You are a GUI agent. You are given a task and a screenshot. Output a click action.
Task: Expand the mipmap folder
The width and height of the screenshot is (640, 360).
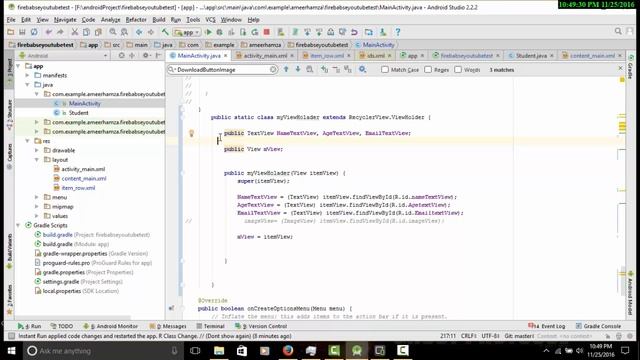(x=37, y=207)
